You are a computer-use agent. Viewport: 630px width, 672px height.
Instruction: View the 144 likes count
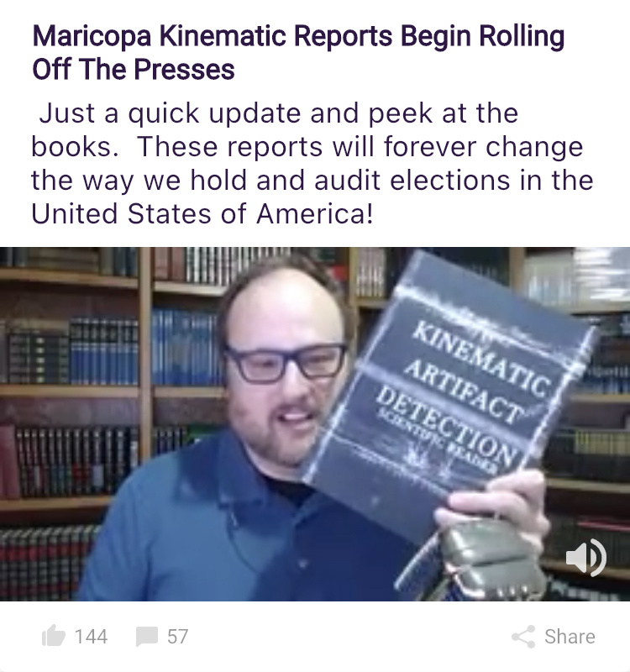tap(91, 637)
